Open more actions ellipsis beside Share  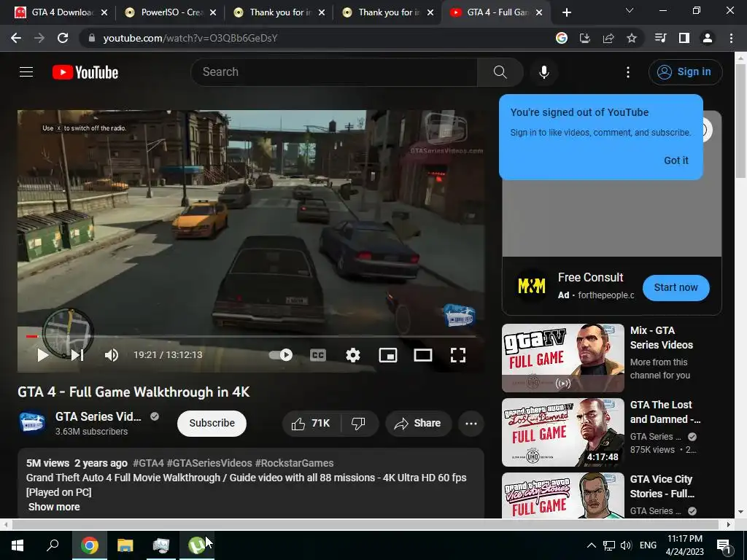(471, 424)
